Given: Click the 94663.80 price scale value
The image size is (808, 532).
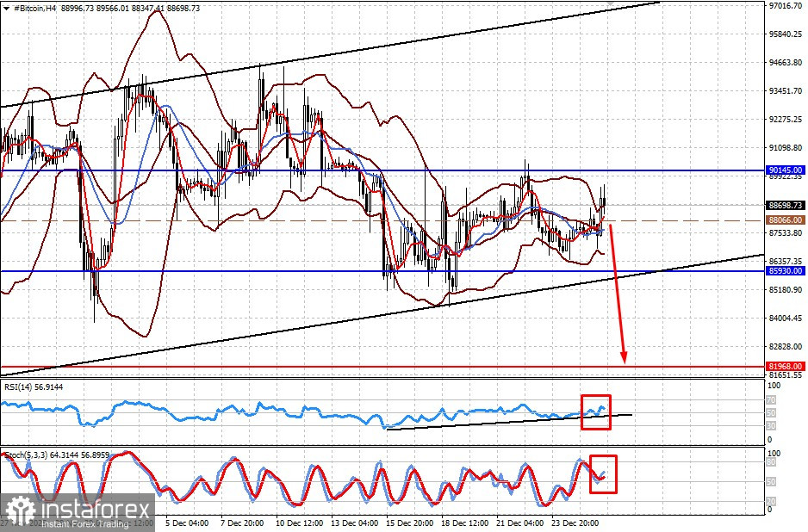Looking at the screenshot, I should coord(786,62).
